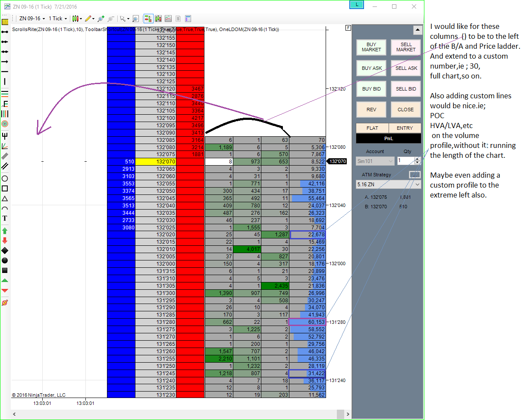
Task: Open the Sim101 account dropdown
Action: click(x=375, y=161)
